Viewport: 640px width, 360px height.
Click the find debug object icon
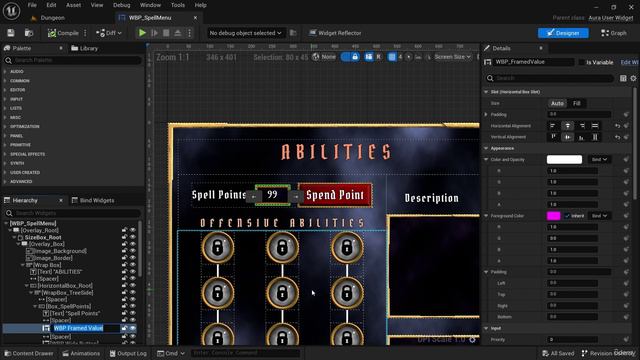[293, 33]
